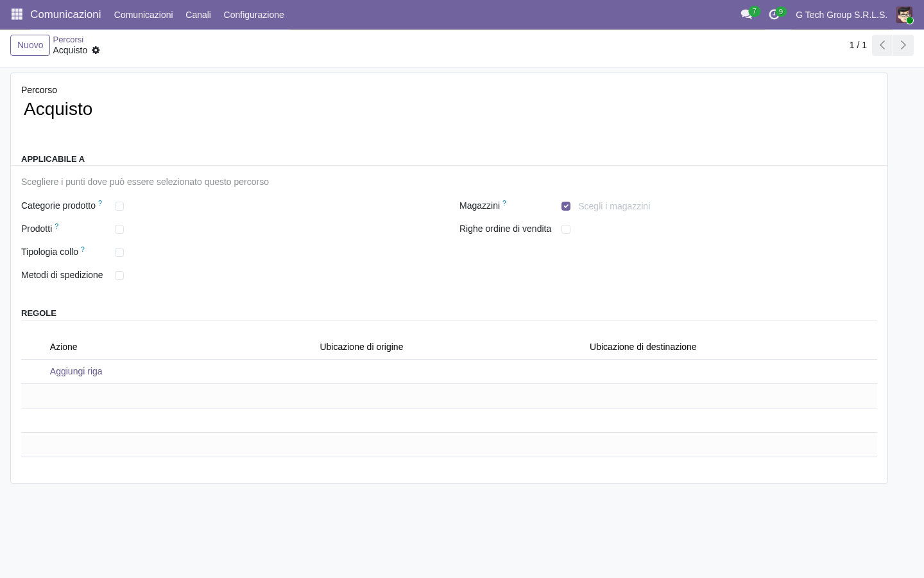Show help tooltip for Tipologia collo
This screenshot has height=578, width=924.
click(x=83, y=249)
